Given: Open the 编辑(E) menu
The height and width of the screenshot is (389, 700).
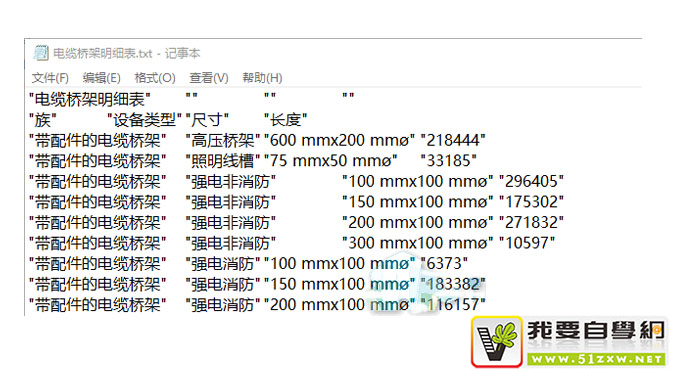Looking at the screenshot, I should pyautogui.click(x=101, y=78).
